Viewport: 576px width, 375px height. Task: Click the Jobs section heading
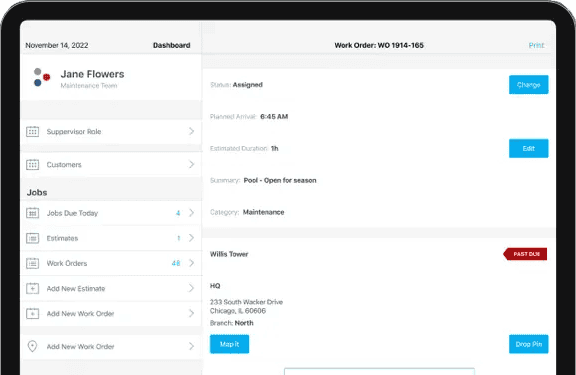click(x=37, y=192)
